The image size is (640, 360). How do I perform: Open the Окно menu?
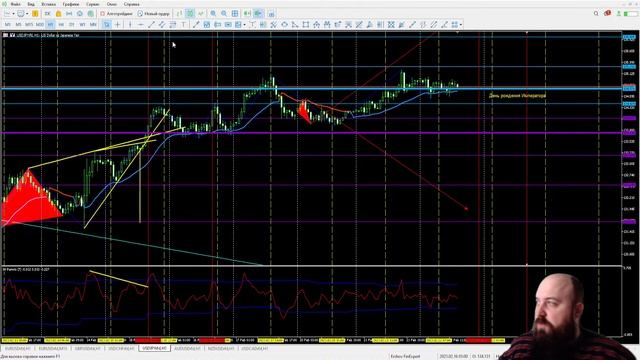click(111, 4)
